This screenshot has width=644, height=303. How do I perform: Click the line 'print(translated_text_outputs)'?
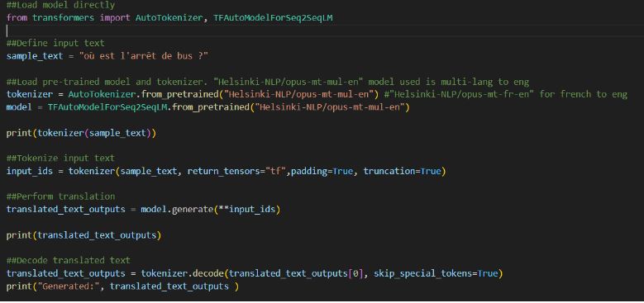(x=83, y=235)
